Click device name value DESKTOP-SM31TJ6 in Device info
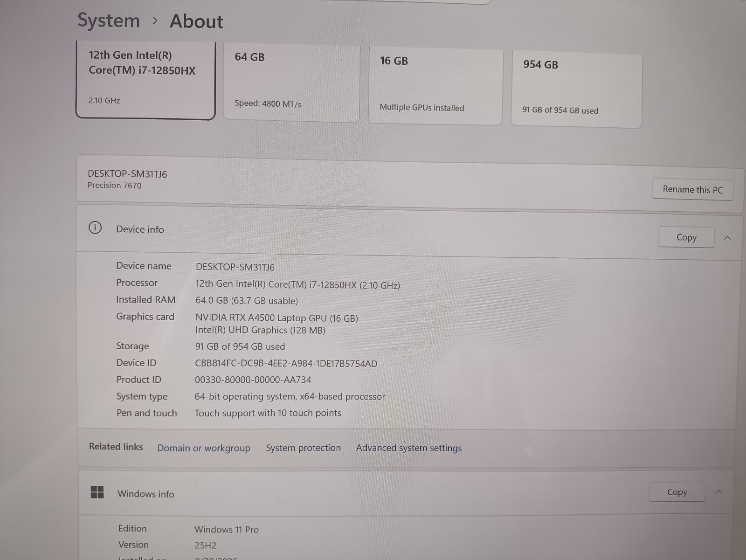The height and width of the screenshot is (560, 746). 235,267
